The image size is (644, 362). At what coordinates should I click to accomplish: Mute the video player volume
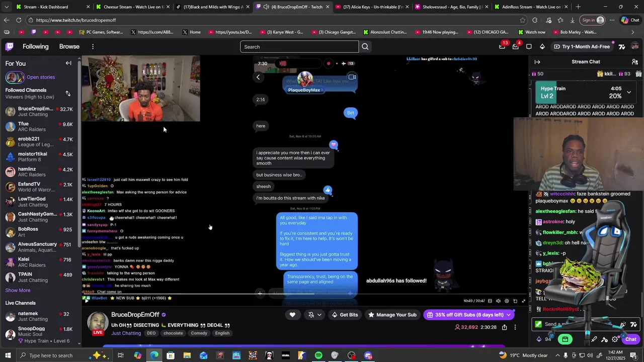pos(498,301)
